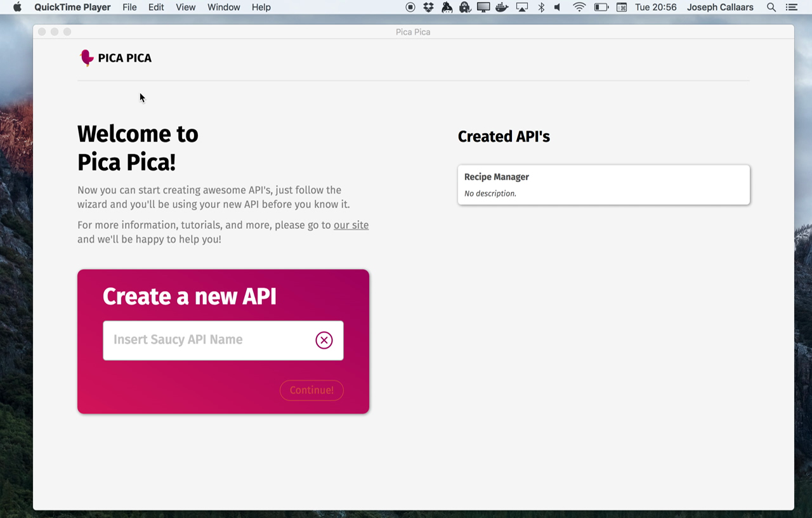Open Dropbox from the menu bar

[x=428, y=8]
